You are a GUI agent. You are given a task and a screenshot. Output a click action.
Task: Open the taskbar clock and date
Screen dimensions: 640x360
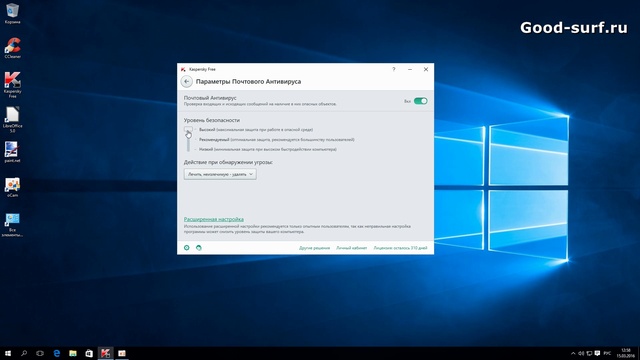[x=625, y=353]
